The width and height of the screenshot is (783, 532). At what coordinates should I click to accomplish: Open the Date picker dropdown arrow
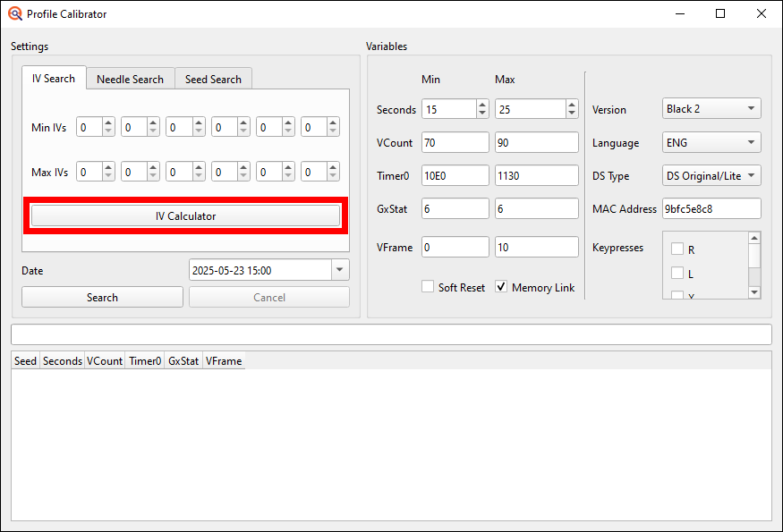click(339, 270)
